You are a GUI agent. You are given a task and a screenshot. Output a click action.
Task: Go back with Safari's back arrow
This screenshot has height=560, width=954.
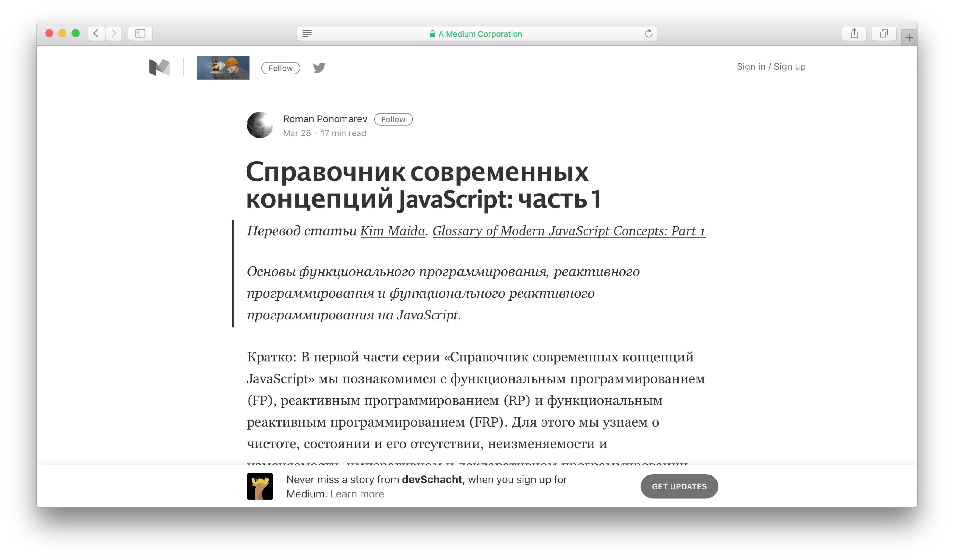point(96,34)
